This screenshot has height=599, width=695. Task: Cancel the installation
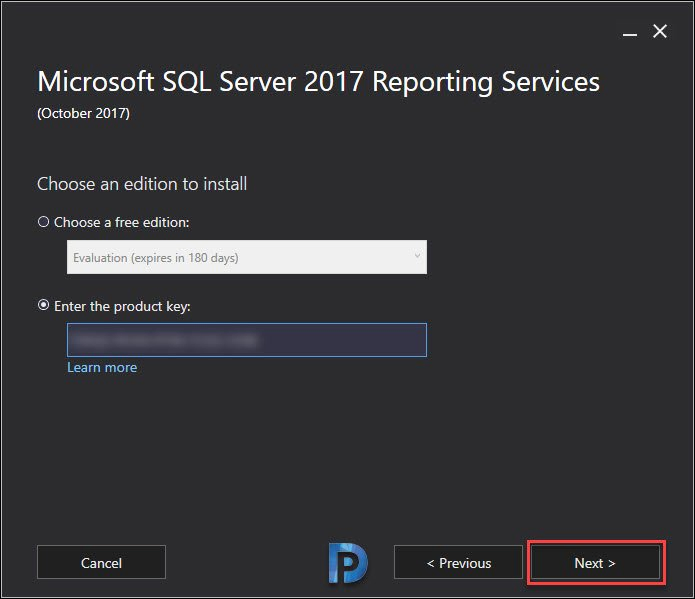pyautogui.click(x=102, y=562)
